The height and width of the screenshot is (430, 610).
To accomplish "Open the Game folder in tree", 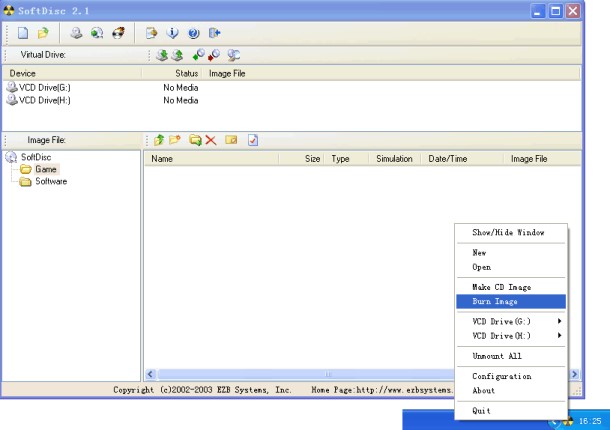I will (x=46, y=169).
